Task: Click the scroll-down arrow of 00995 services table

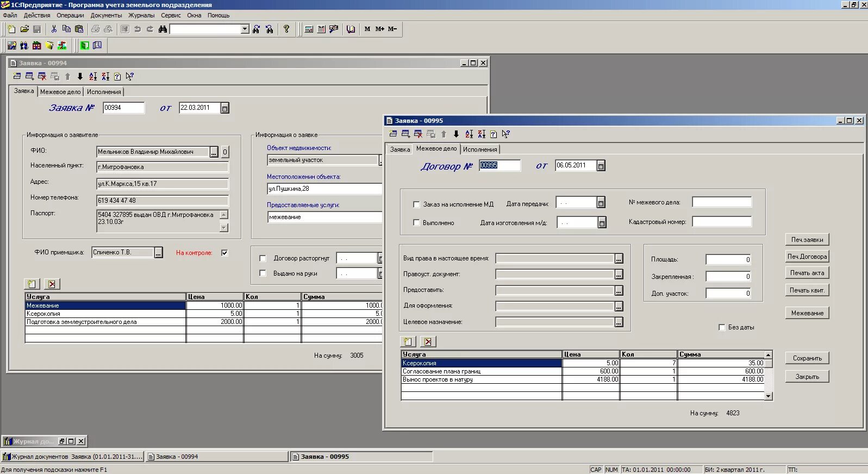Action: click(x=769, y=396)
